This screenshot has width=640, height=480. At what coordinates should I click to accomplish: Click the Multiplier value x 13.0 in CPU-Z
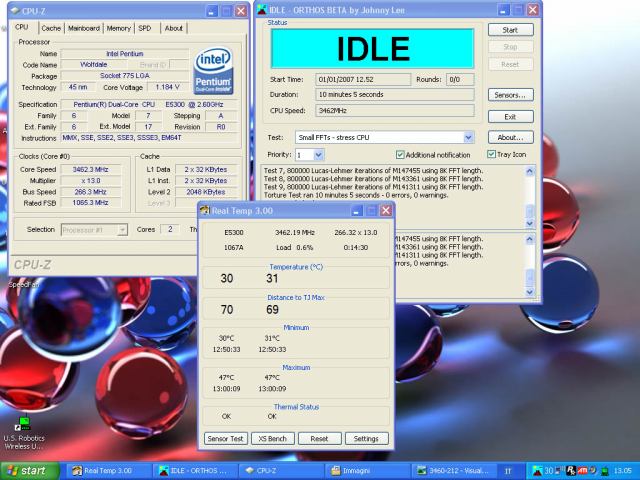pyautogui.click(x=90, y=180)
